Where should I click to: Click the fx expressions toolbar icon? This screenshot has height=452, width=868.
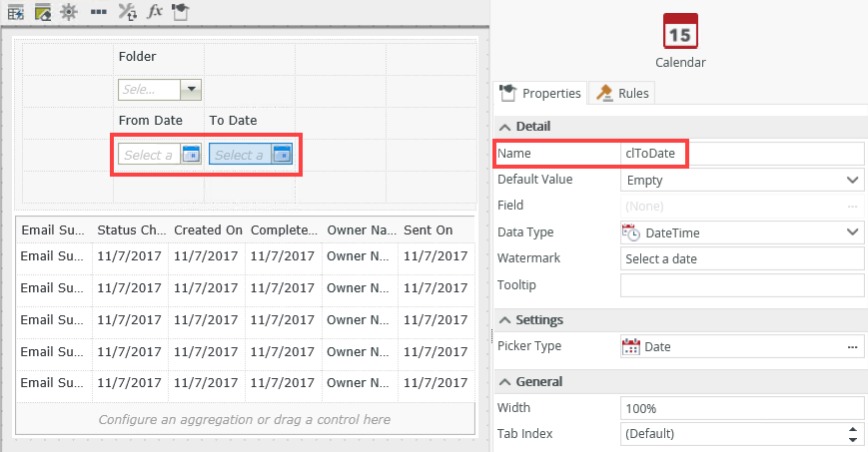point(155,12)
